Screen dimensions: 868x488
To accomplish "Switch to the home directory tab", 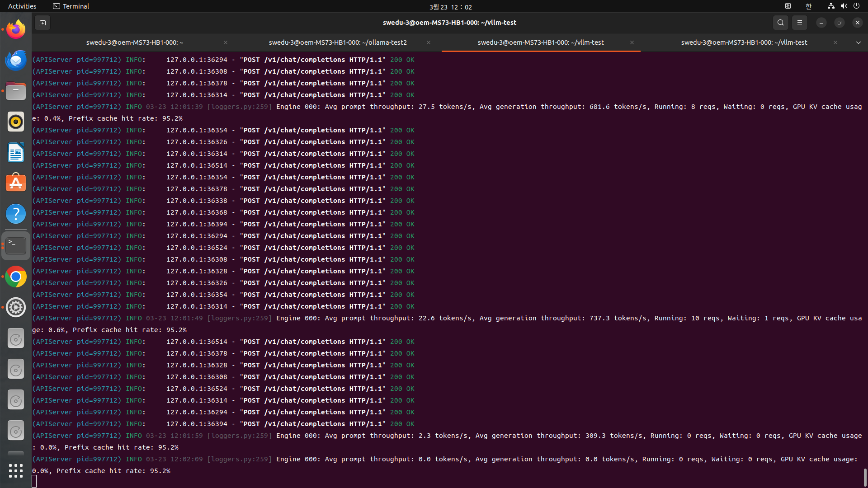I will pos(135,42).
